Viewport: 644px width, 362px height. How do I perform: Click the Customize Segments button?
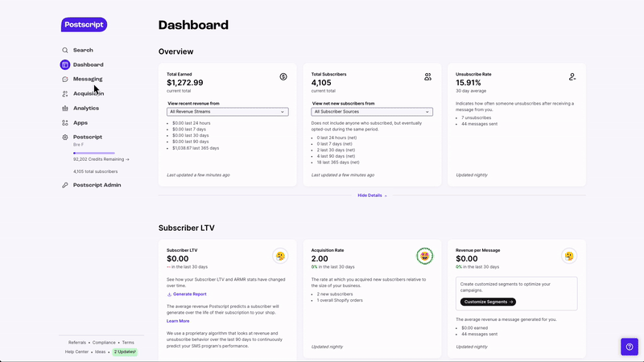[x=488, y=302]
